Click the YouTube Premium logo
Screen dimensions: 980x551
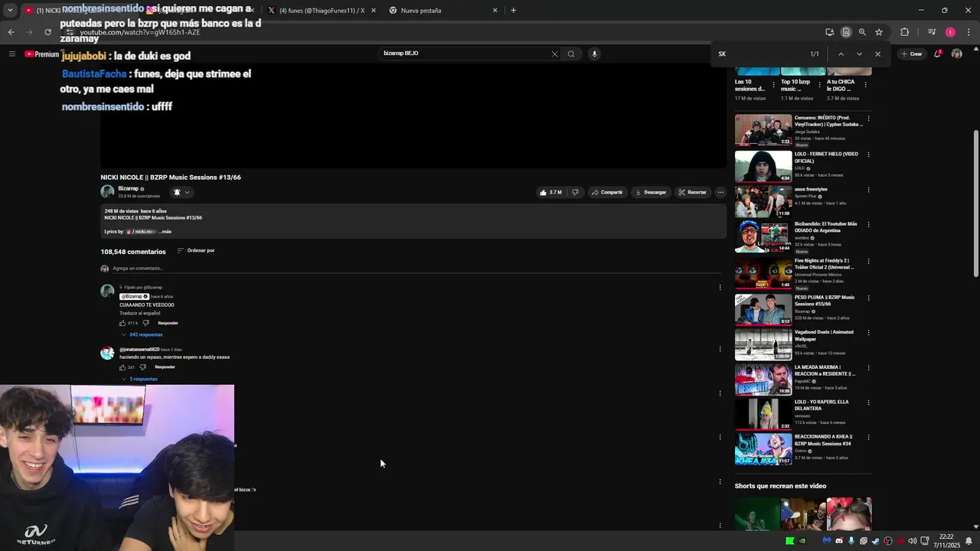tap(41, 54)
